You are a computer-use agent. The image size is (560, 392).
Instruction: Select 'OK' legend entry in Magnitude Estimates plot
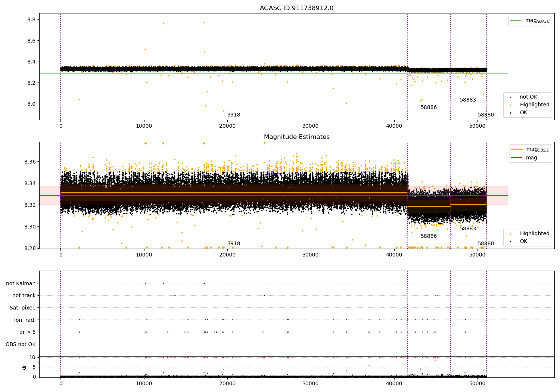pos(519,242)
